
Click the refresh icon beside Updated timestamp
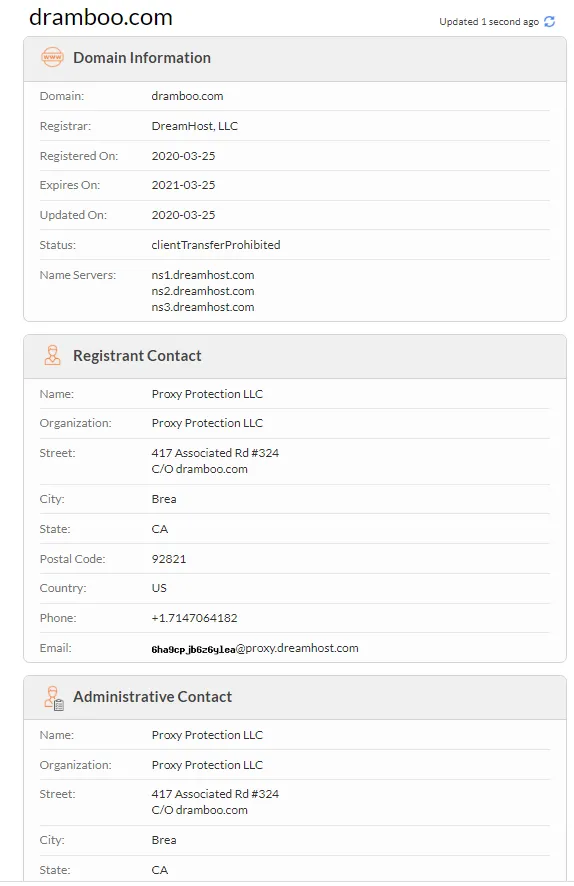[549, 21]
